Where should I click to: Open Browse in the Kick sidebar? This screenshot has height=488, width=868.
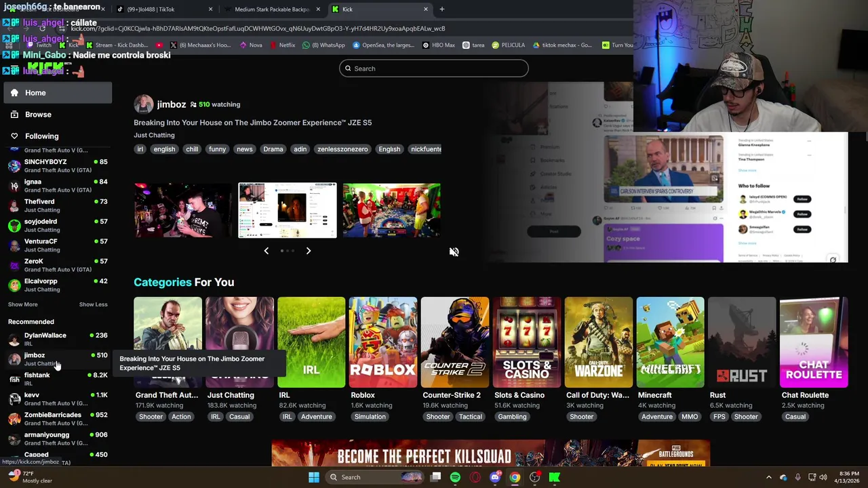click(x=58, y=115)
